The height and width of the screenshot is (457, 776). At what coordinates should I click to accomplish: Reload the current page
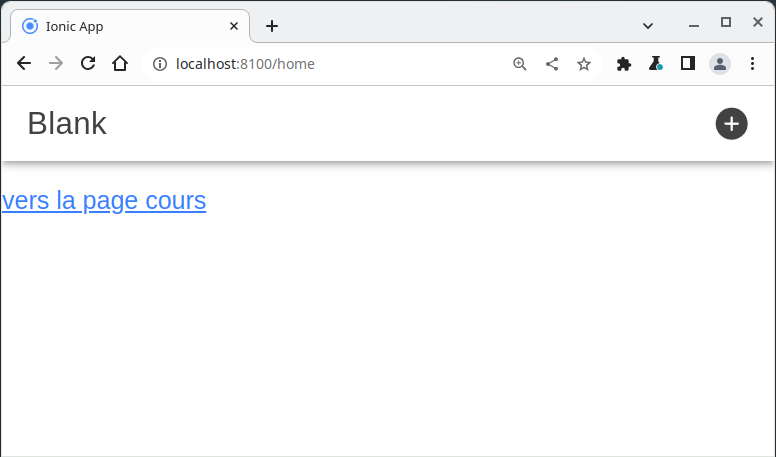(88, 64)
